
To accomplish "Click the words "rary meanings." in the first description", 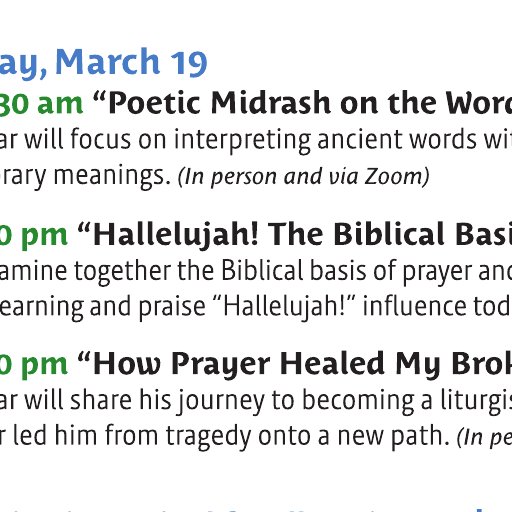I will [x=85, y=177].
